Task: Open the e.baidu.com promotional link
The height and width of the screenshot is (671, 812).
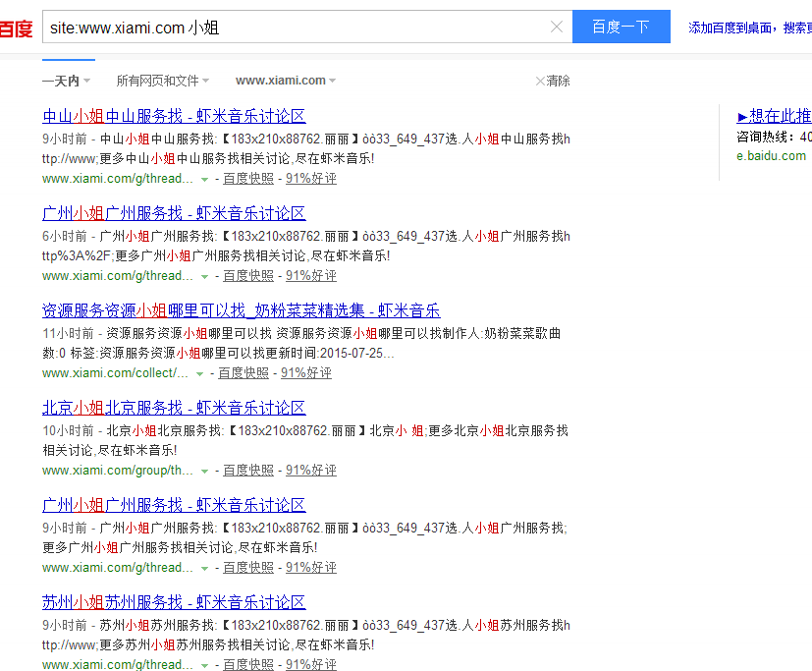Action: (772, 155)
